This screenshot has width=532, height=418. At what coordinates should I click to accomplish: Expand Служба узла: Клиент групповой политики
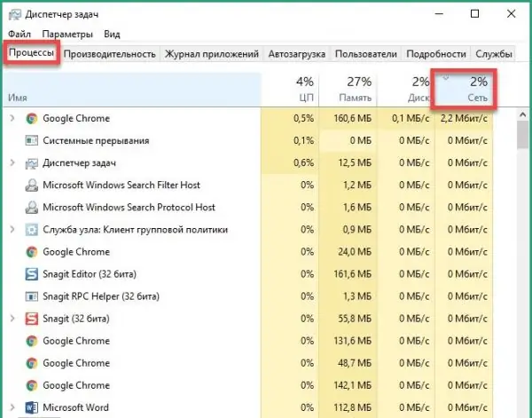tap(12, 230)
